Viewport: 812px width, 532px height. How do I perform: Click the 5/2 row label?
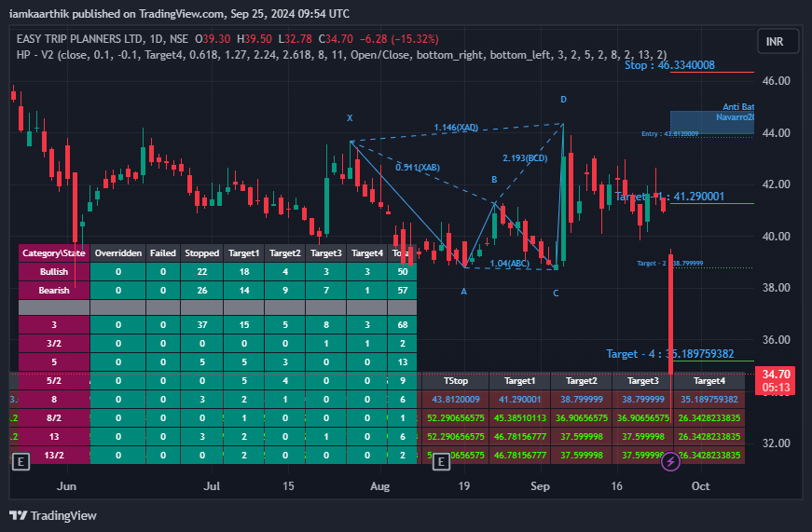(x=54, y=381)
